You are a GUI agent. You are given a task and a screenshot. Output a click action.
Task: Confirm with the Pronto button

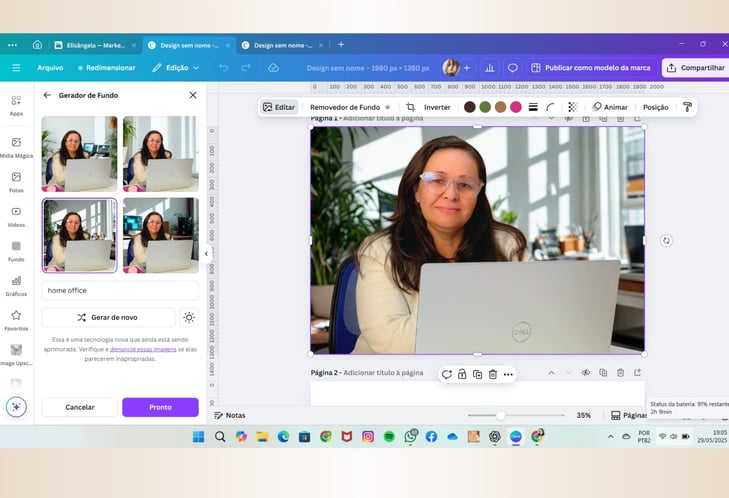(x=160, y=407)
